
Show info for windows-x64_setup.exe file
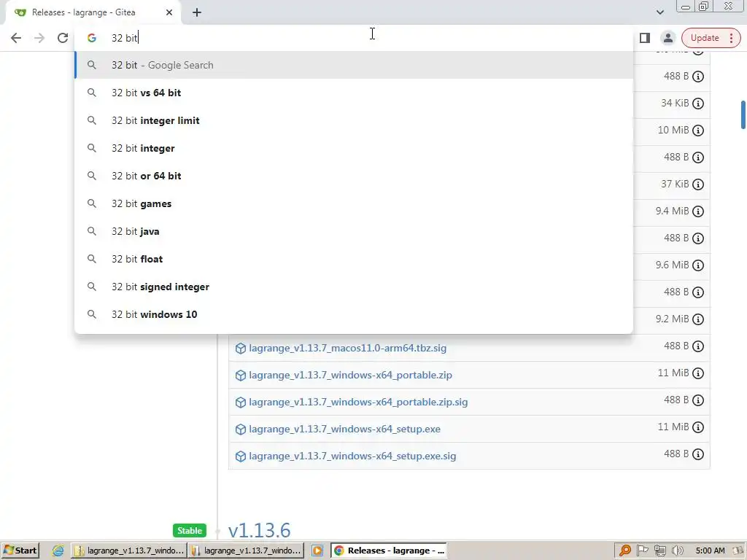pyautogui.click(x=698, y=427)
